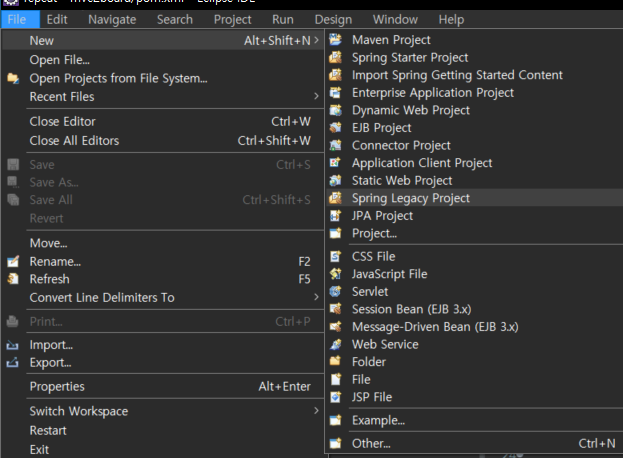Click the Import icon
Screen dimensions: 623x458
tap(13, 345)
